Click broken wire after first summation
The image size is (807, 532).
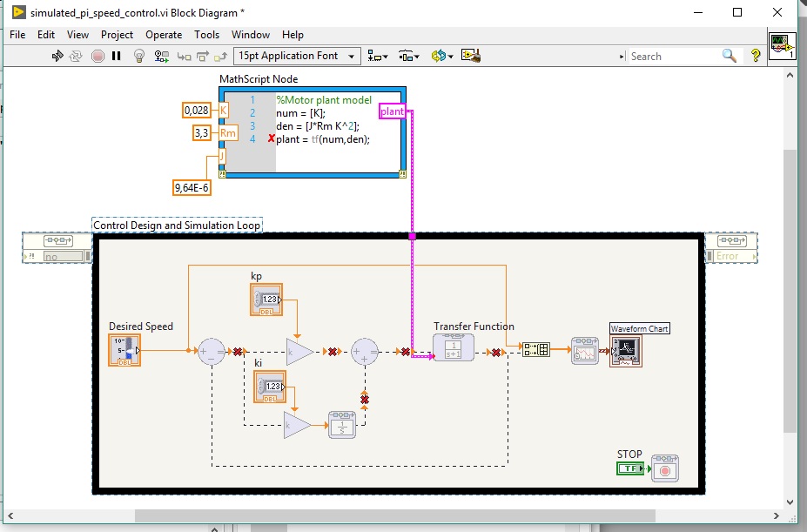pos(238,352)
